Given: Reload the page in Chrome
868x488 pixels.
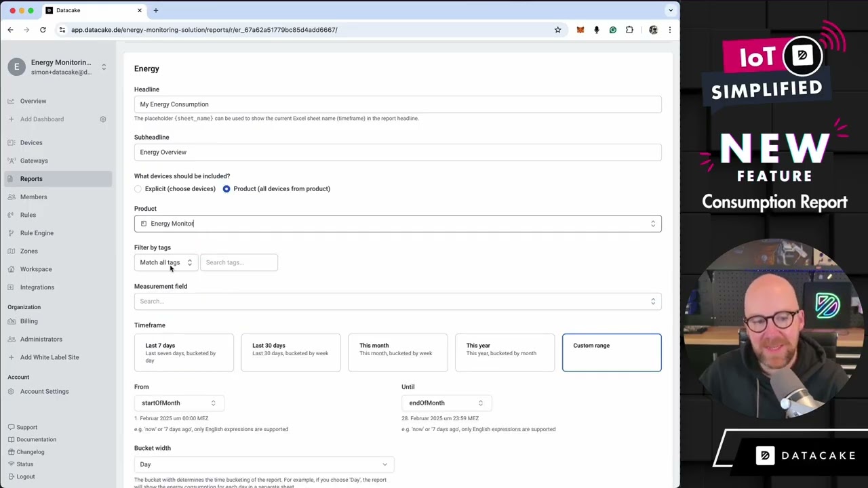Looking at the screenshot, I should [43, 30].
